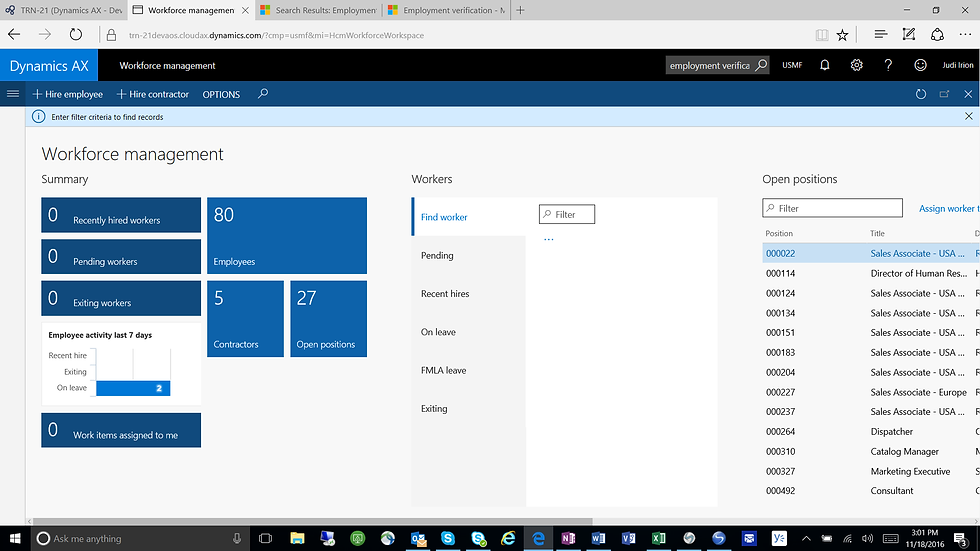The width and height of the screenshot is (980, 551).
Task: Click the action bar search magnifier icon
Action: pos(263,94)
